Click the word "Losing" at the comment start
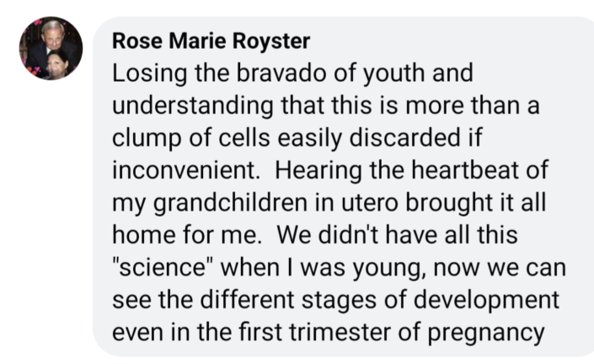 click(x=145, y=73)
